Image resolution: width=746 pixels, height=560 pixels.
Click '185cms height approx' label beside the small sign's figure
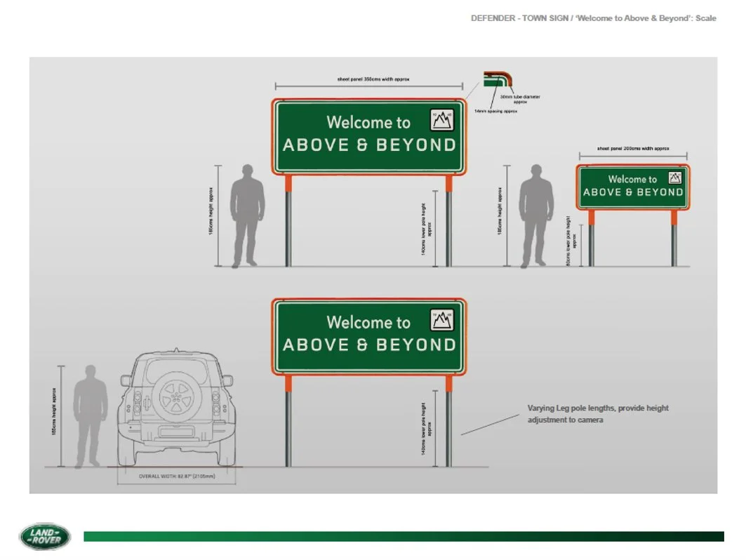pos(500,211)
